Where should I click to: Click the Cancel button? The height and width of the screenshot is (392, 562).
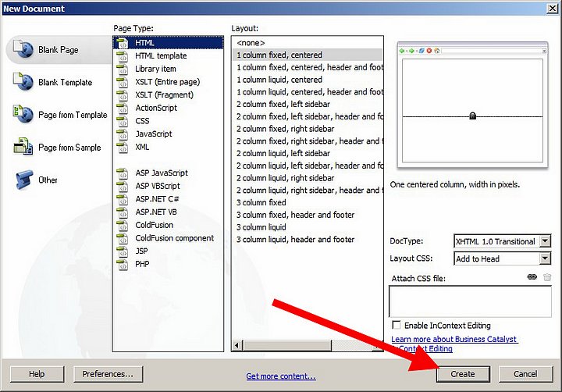[x=525, y=374]
